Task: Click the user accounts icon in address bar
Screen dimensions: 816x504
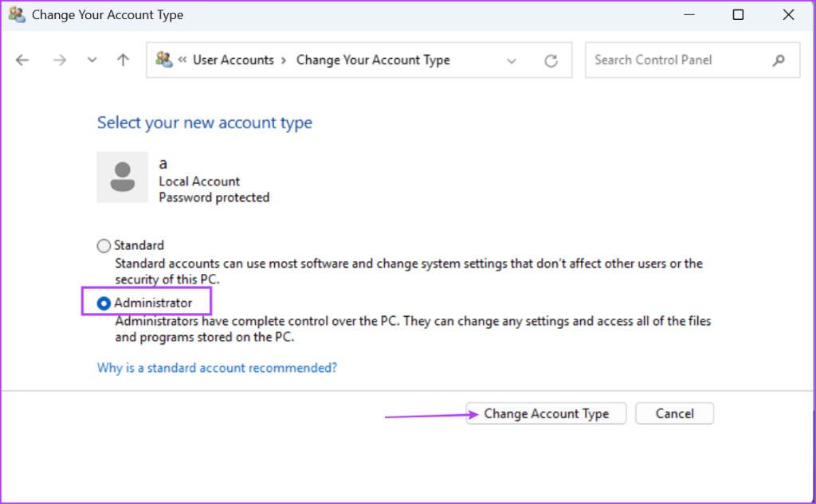Action: click(164, 60)
